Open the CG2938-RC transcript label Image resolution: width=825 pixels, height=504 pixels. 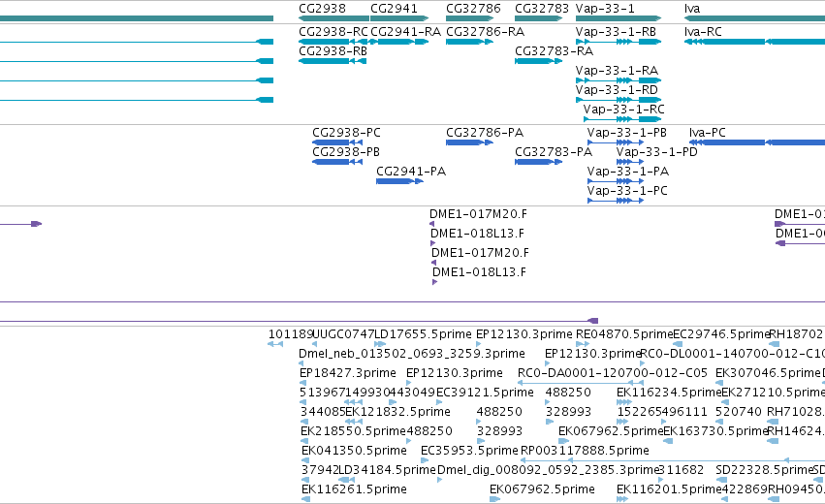pos(333,32)
